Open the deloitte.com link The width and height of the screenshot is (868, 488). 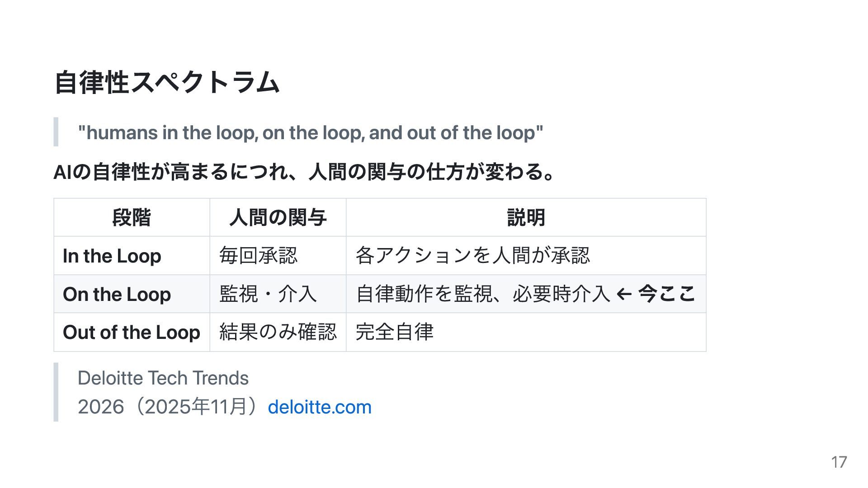(x=319, y=407)
